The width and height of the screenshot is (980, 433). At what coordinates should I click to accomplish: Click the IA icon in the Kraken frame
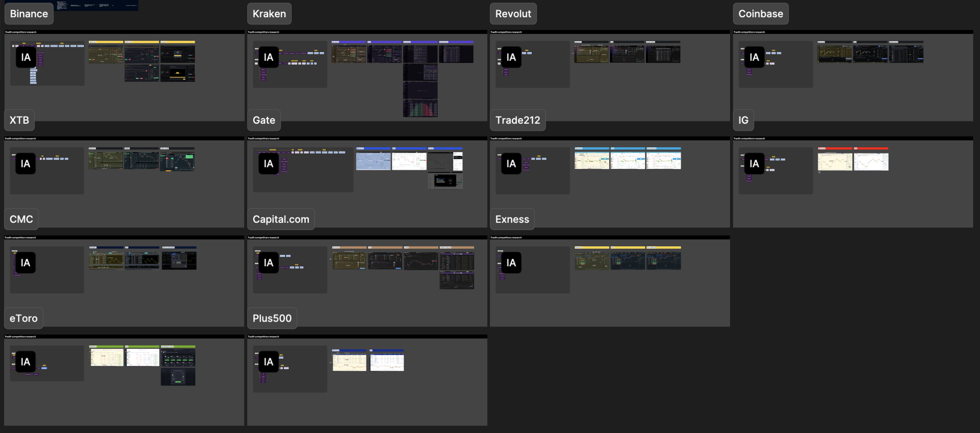(269, 57)
